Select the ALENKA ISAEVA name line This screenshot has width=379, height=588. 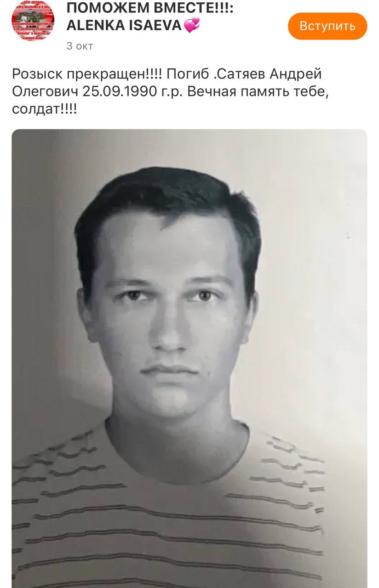pyautogui.click(x=124, y=26)
